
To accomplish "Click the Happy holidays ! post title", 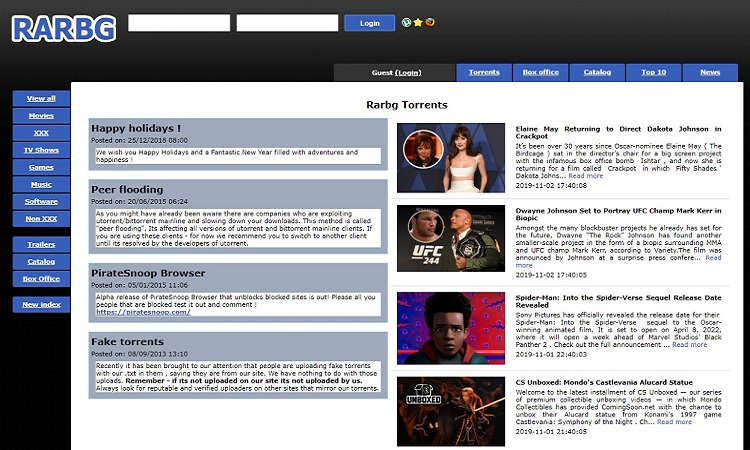I will (136, 128).
